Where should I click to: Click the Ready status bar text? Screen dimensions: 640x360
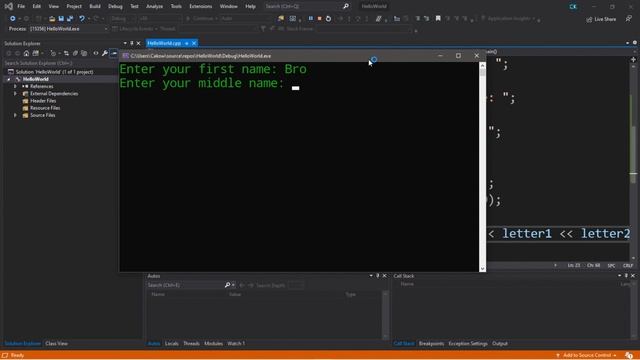click(x=17, y=356)
